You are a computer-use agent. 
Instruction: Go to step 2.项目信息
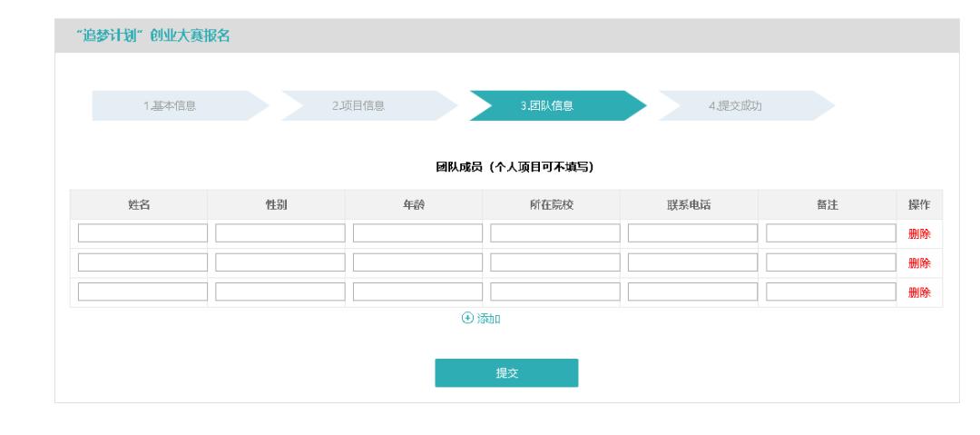point(358,106)
